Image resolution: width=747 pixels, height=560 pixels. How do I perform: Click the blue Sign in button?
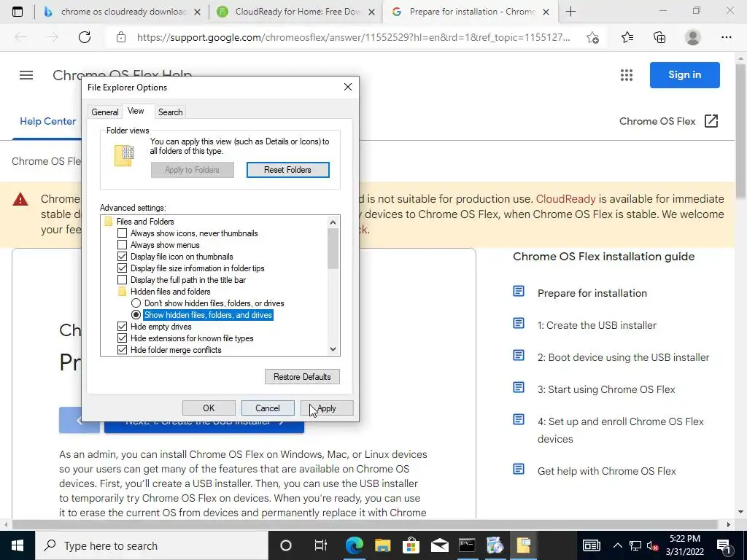point(684,75)
